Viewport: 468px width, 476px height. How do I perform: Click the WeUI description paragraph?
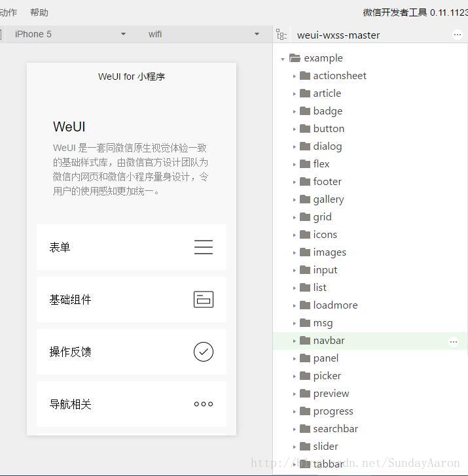pos(131,169)
